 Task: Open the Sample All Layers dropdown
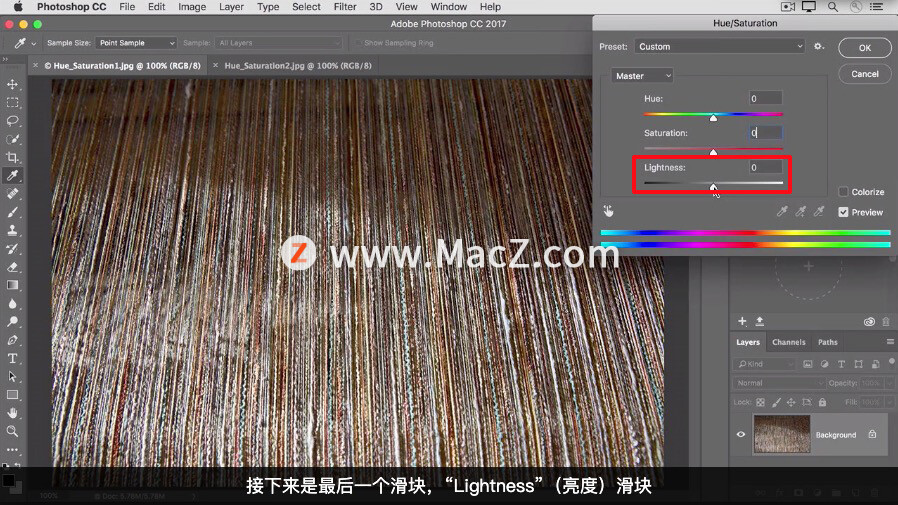[x=278, y=43]
